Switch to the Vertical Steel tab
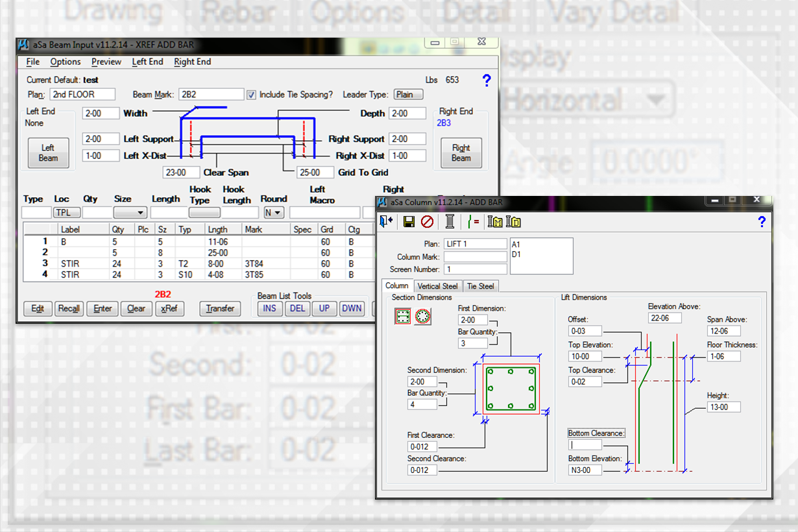Screen dimensions: 798x532 tap(437, 286)
